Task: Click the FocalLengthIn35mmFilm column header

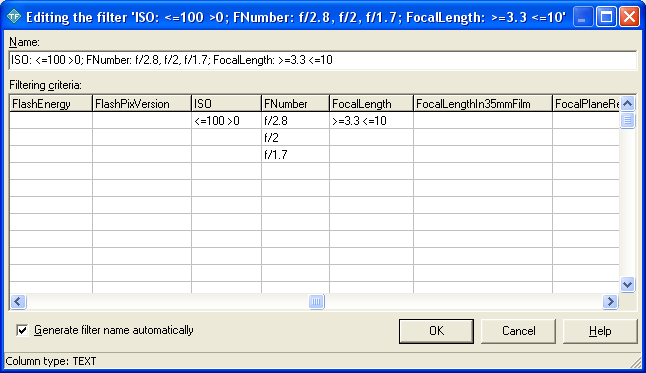Action: click(x=483, y=104)
